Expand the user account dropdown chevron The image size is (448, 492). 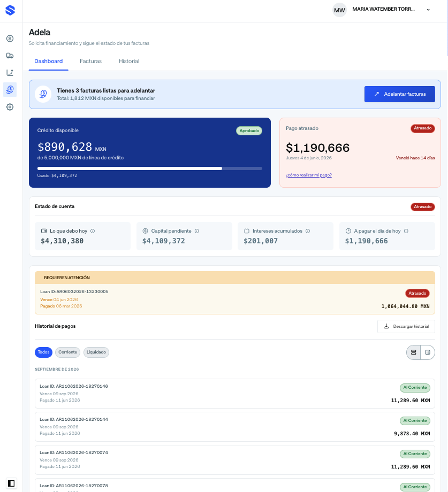[428, 10]
